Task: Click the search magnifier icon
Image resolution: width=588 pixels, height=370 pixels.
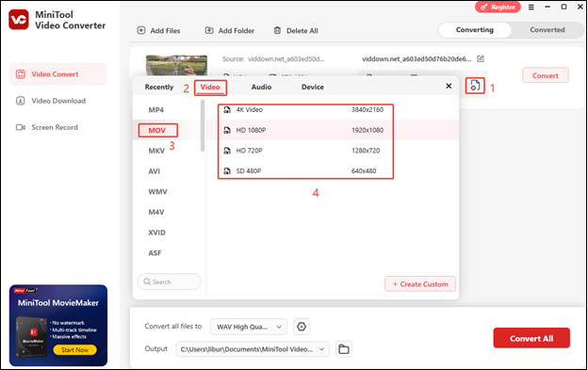Action: click(147, 282)
